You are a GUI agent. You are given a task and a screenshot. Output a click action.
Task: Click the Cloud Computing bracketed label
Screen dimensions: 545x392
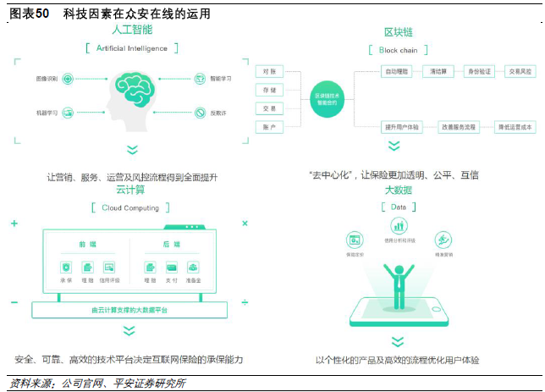coord(130,207)
